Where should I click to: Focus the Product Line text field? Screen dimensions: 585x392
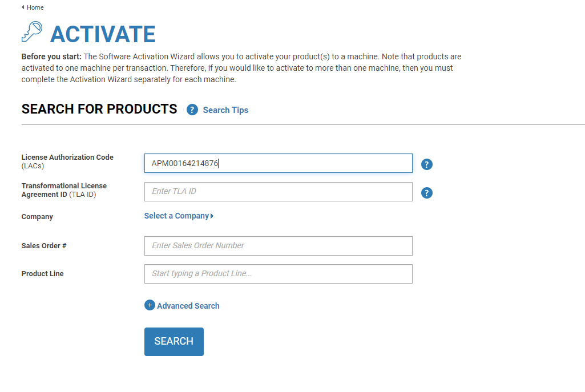tap(278, 274)
